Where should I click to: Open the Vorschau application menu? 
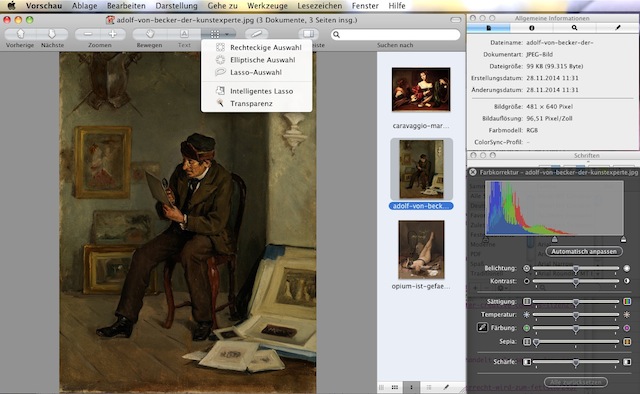coord(44,6)
